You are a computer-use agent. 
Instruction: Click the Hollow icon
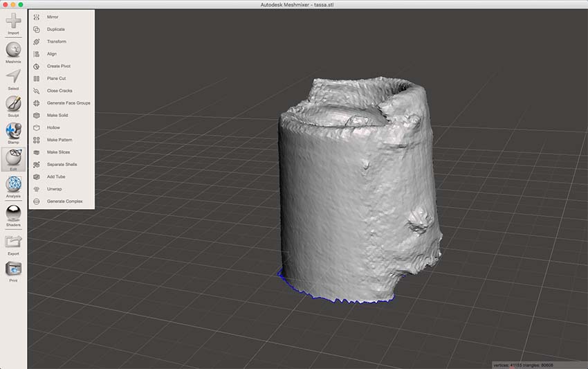coord(37,127)
